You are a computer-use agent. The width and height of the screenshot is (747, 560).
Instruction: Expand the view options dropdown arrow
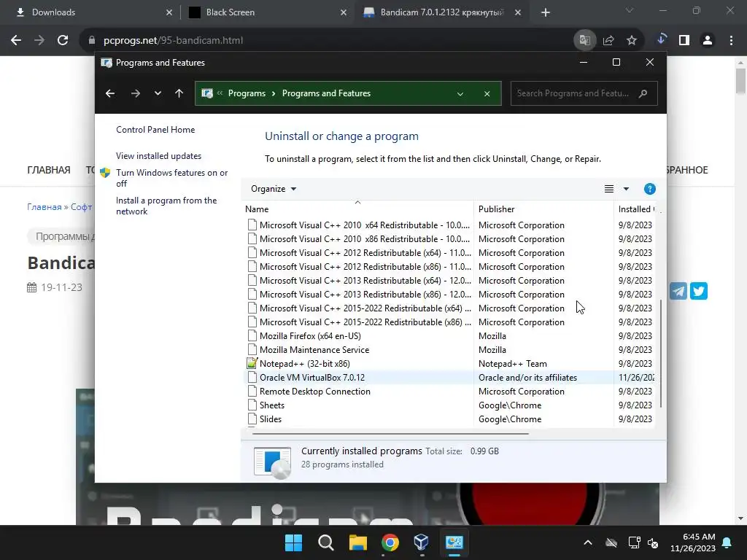coord(626,189)
